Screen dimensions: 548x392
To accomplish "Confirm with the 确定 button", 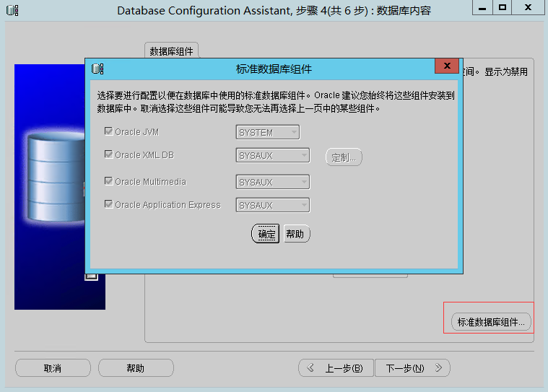I will 266,234.
